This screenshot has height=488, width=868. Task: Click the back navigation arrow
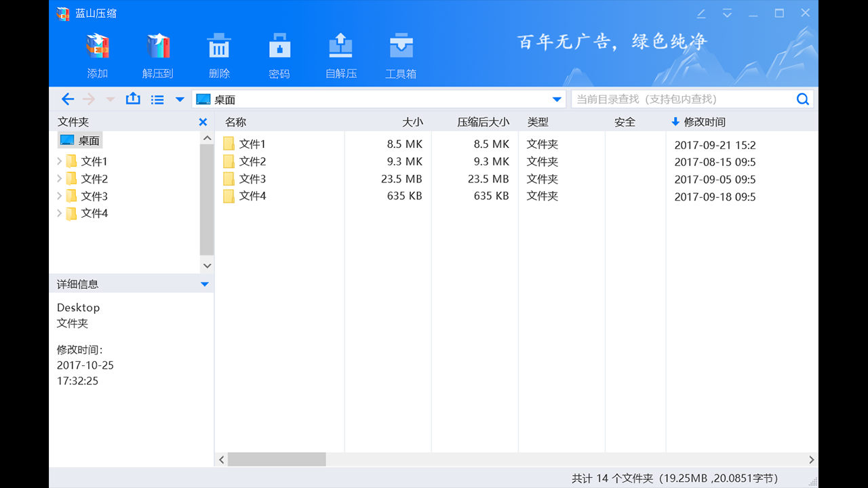point(67,98)
